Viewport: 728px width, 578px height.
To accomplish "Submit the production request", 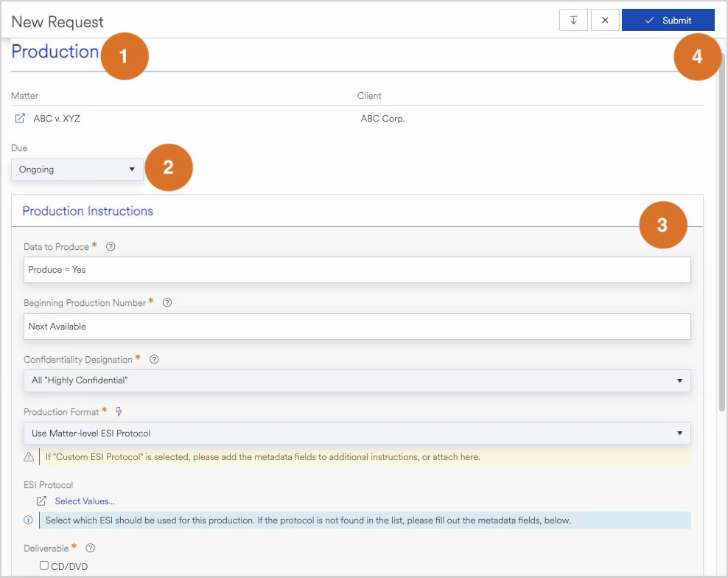I will [x=668, y=20].
